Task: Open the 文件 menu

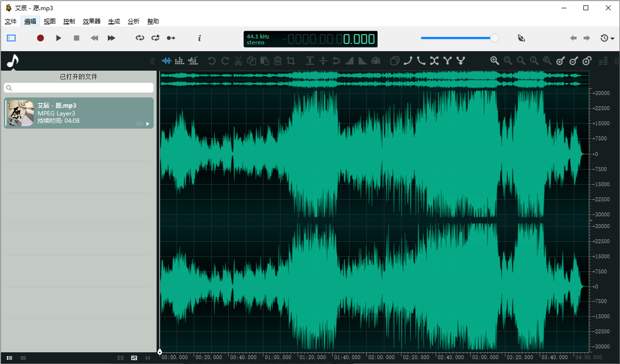Action: [10, 21]
